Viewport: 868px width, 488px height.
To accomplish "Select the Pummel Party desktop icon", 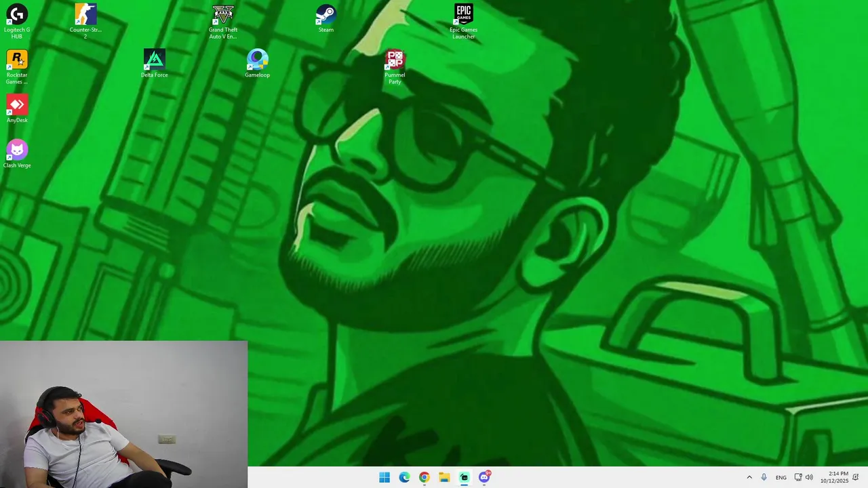I will (395, 66).
